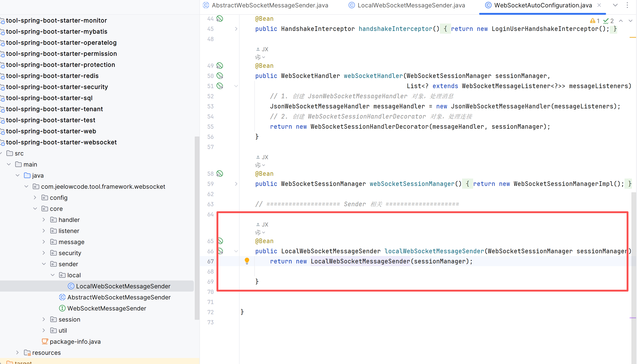This screenshot has width=637, height=364.
Task: Collapse the webSocketHandler method fold arrow
Action: [x=236, y=86]
